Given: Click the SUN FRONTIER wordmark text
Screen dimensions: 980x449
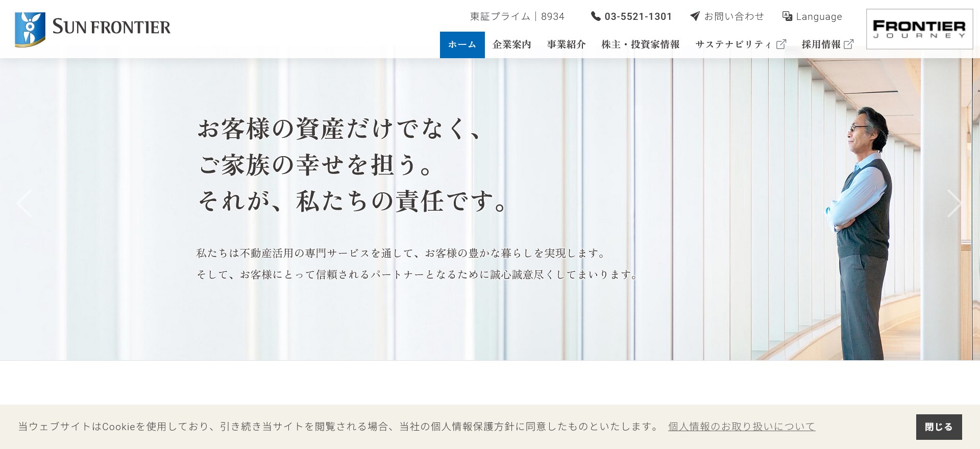Looking at the screenshot, I should [111, 27].
